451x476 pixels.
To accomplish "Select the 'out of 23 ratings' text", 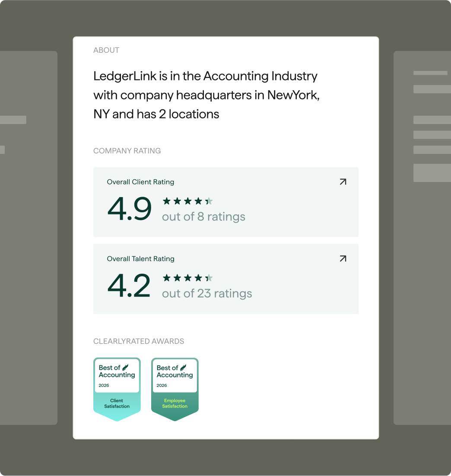I will (x=207, y=293).
